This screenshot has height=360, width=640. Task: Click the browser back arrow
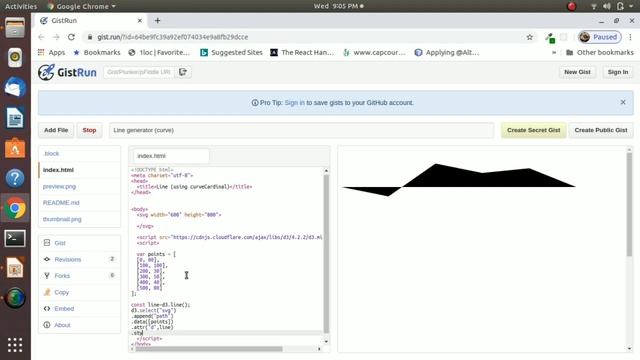coord(41,37)
